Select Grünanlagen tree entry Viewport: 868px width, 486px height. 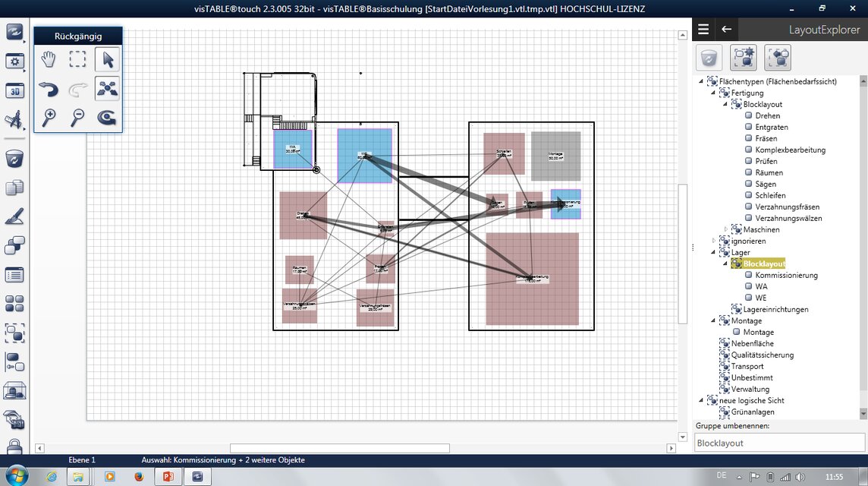click(x=753, y=412)
